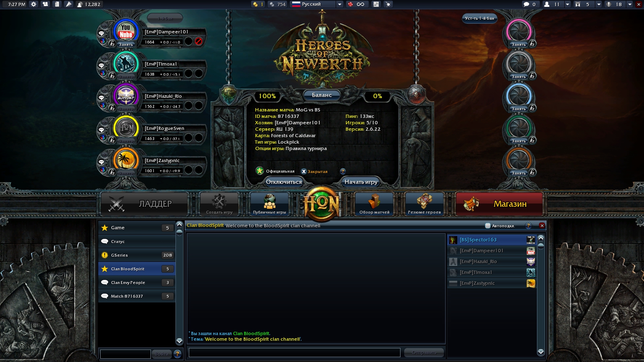This screenshot has width=644, height=362.
Task: Open settings gear in top bar
Action: [x=33, y=4]
